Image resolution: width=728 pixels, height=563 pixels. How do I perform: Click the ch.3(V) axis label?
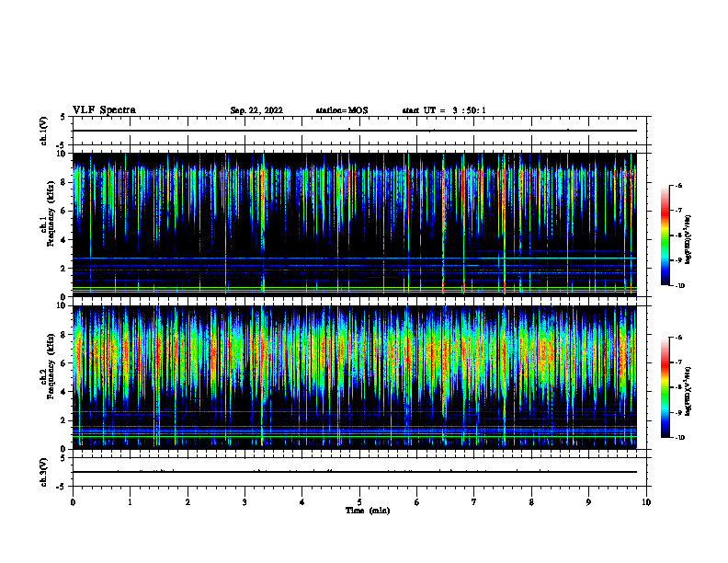coord(44,472)
